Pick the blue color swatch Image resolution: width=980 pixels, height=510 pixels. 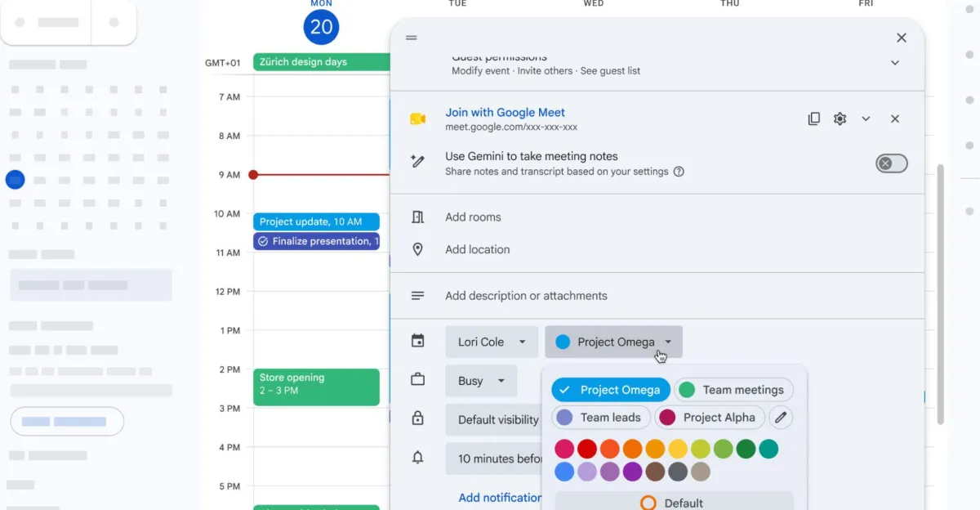pos(564,472)
